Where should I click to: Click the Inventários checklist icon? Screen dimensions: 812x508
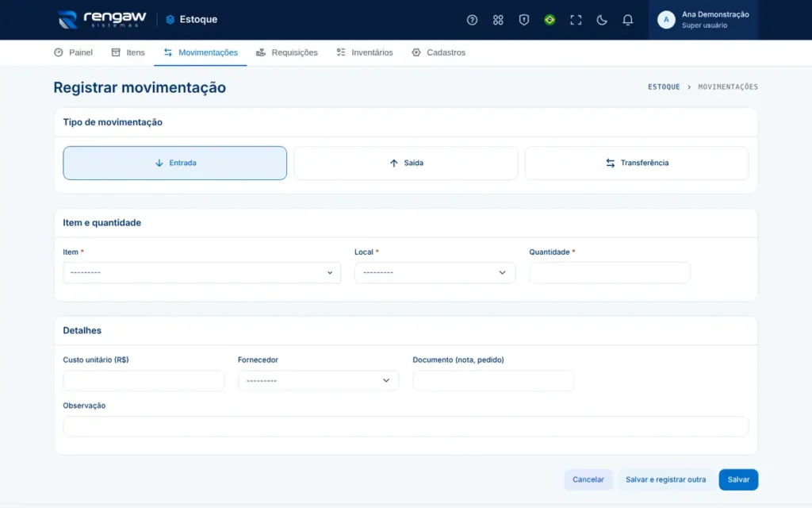coord(341,52)
